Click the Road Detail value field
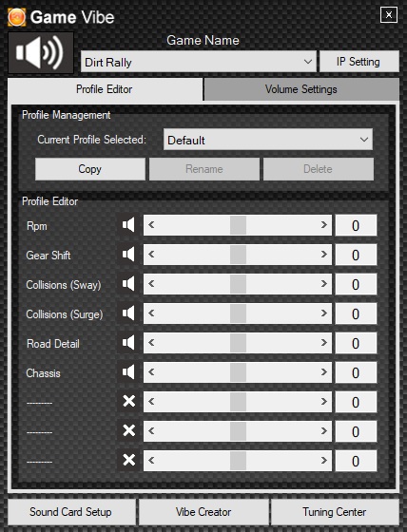407x532 pixels. [356, 343]
